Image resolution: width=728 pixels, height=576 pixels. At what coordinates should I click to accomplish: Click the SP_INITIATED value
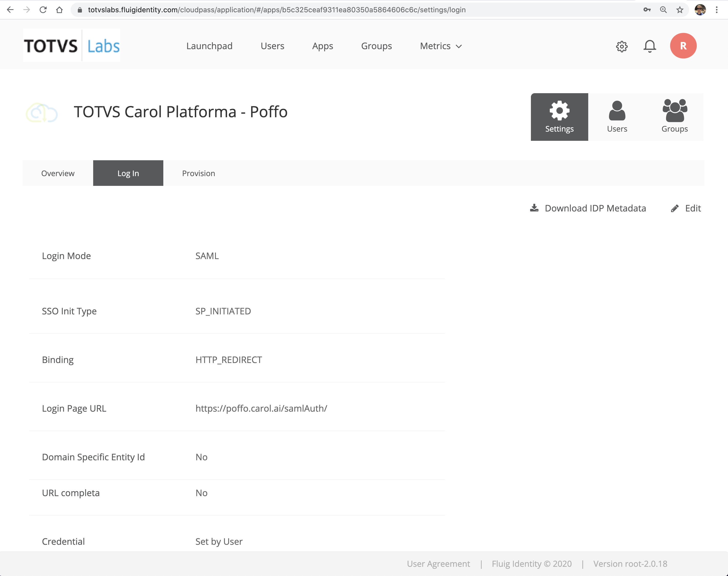coord(223,311)
